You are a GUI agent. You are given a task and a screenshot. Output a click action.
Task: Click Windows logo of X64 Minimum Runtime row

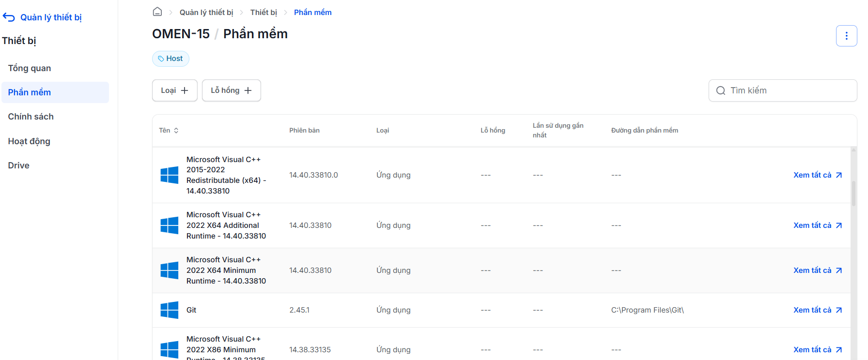[170, 270]
